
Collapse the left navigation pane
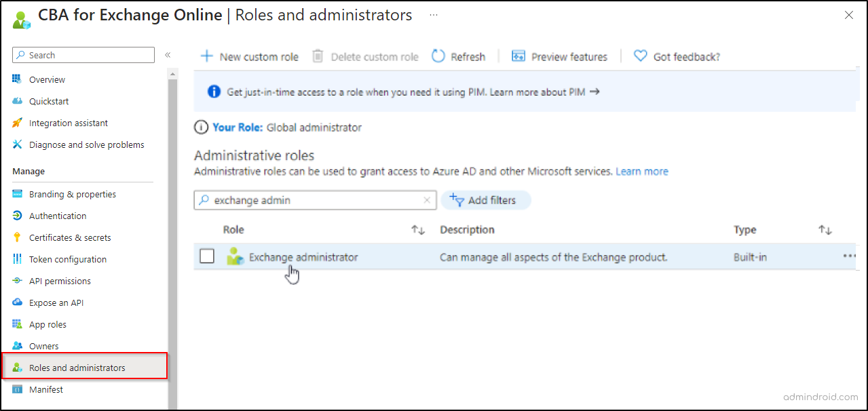coord(168,56)
